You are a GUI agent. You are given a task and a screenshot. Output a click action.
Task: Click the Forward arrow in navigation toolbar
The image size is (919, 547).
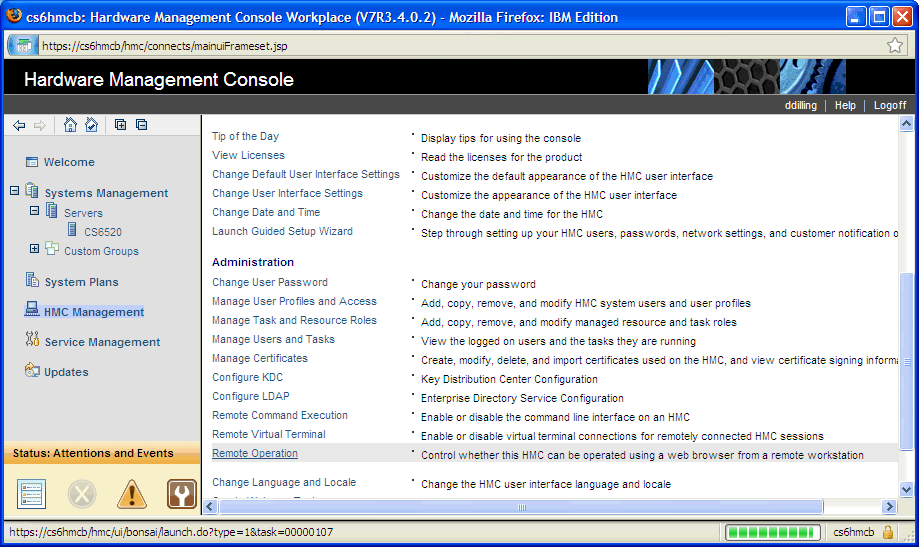pos(40,125)
